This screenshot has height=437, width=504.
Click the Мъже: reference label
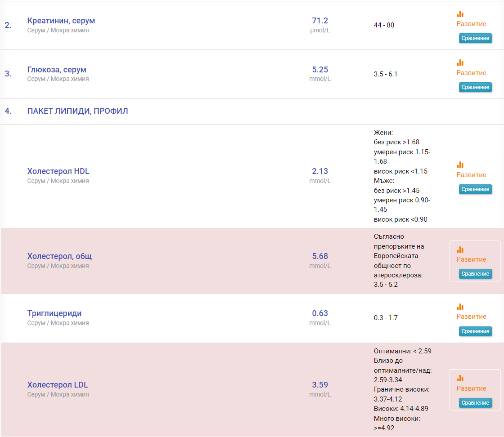(384, 181)
